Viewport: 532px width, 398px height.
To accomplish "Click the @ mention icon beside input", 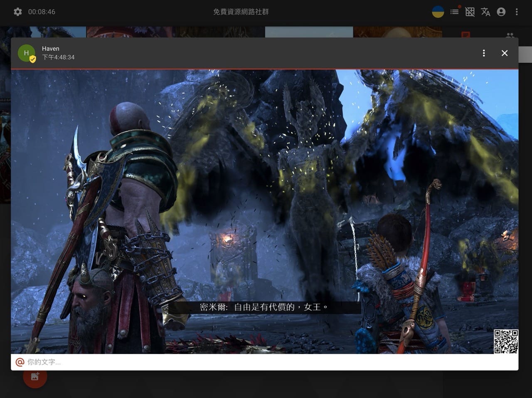I will click(20, 362).
